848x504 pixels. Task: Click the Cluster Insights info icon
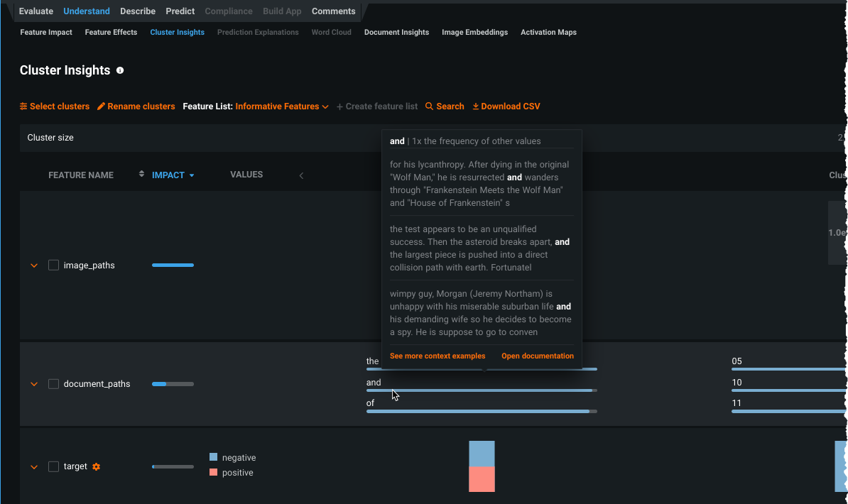120,70
